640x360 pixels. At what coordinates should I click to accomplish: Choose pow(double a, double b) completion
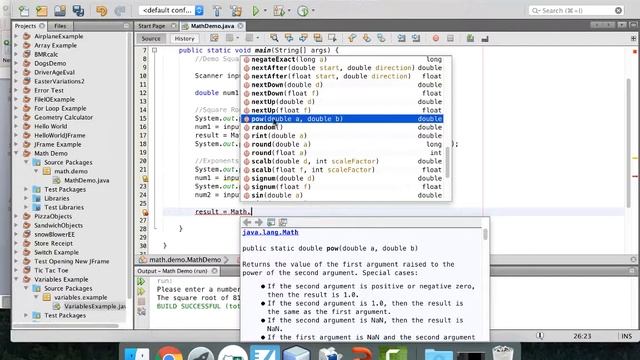(x=342, y=119)
